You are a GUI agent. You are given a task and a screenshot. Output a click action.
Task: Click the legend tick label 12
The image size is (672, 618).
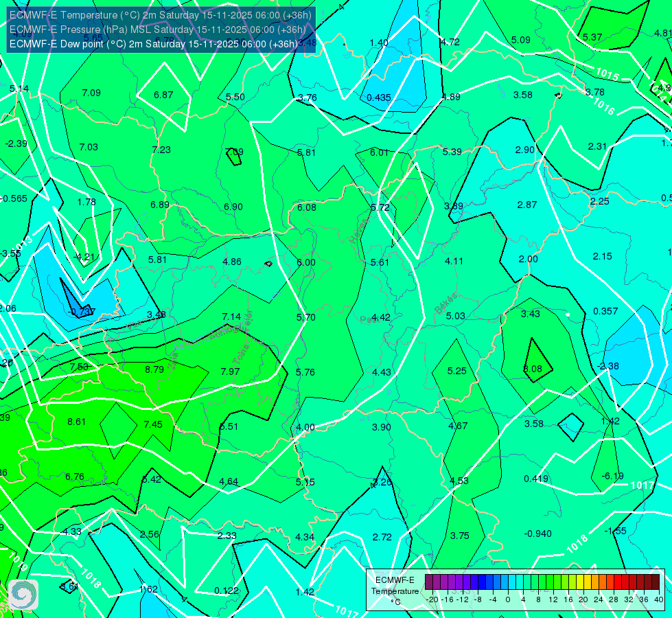tap(553, 599)
